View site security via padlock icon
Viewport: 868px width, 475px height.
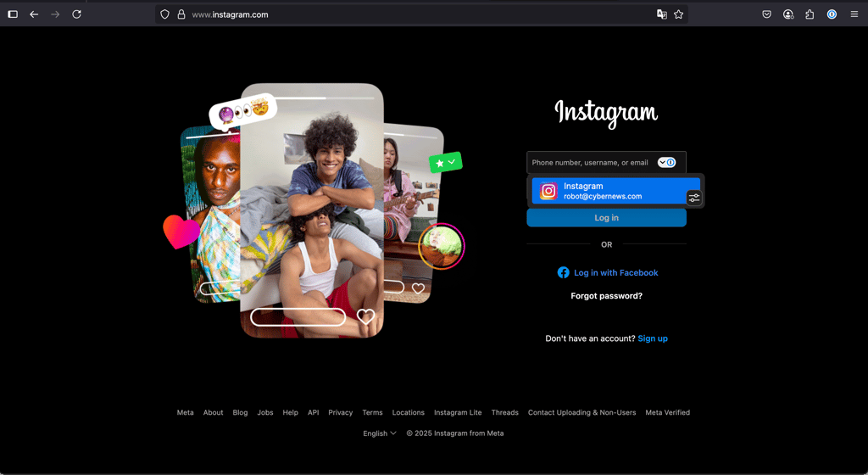pyautogui.click(x=181, y=14)
